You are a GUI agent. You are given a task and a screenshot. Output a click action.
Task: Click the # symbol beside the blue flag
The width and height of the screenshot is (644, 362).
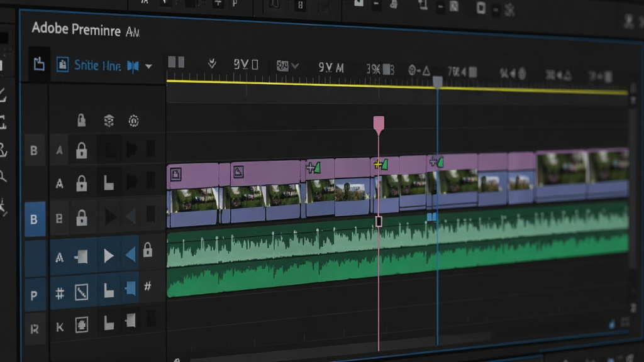click(x=147, y=286)
